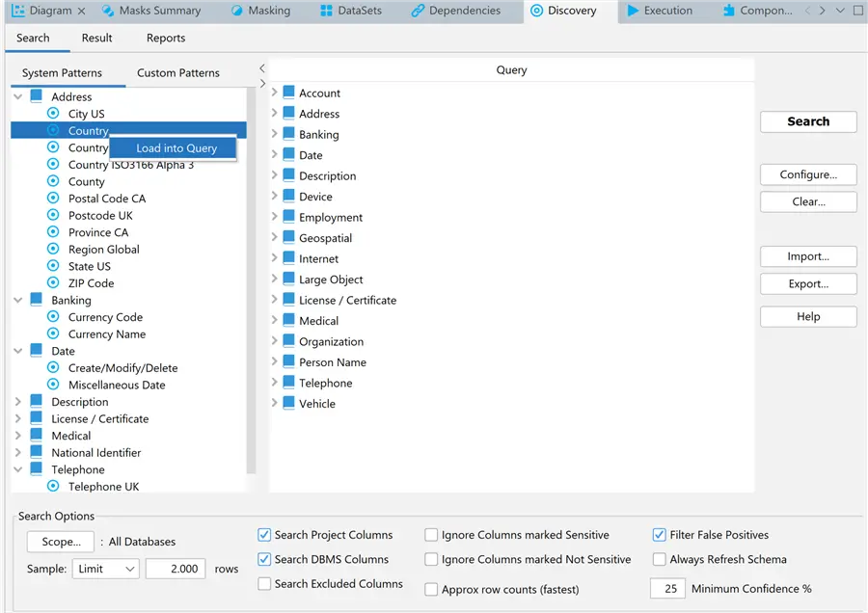Click the Medical folder icon in Query

coord(288,319)
